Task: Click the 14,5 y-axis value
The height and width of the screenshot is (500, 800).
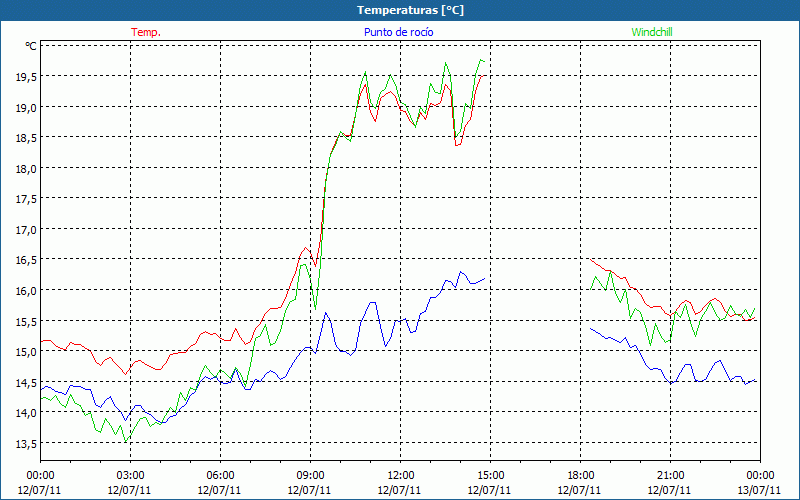Action: coord(27,383)
